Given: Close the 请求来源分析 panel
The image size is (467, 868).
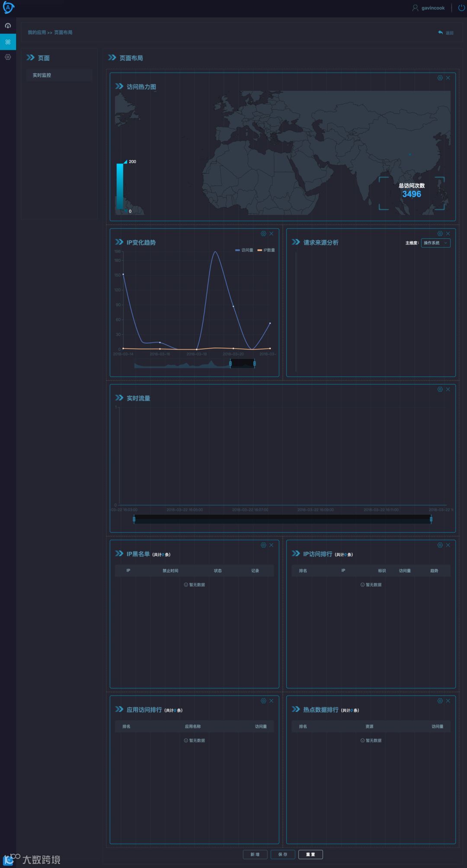Looking at the screenshot, I should tap(448, 234).
